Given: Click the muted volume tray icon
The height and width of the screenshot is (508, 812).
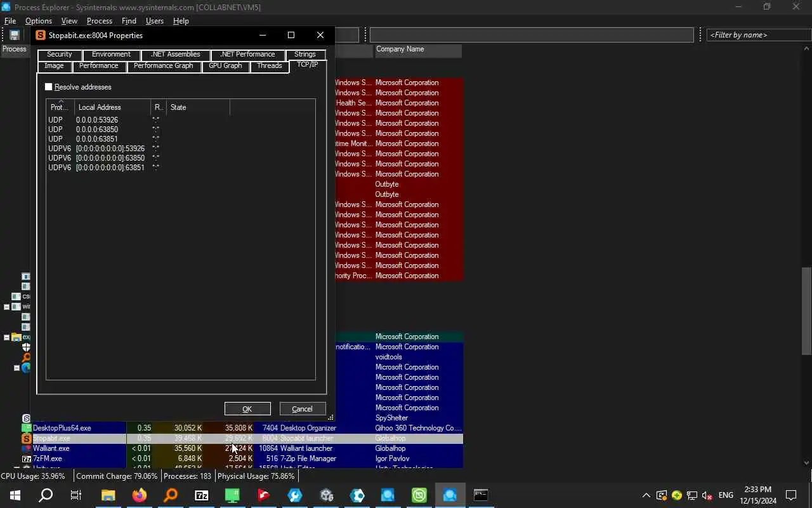Looking at the screenshot, I should [x=707, y=495].
